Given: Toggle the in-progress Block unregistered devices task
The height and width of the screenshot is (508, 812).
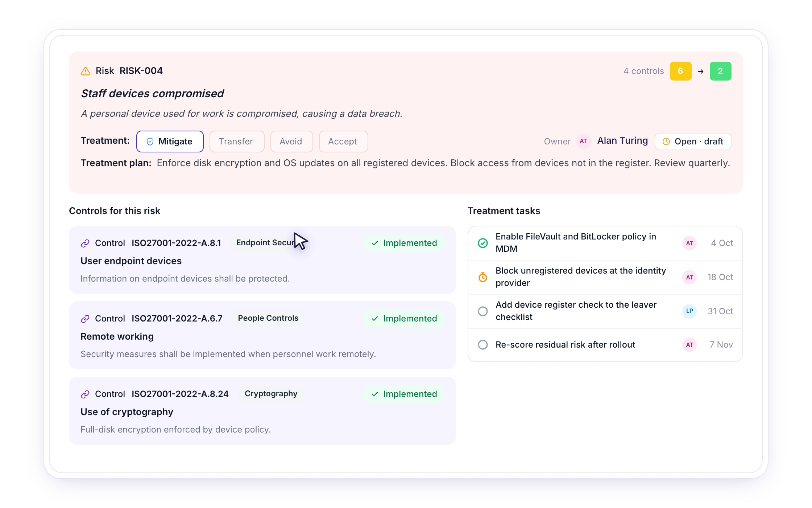Looking at the screenshot, I should [x=483, y=277].
